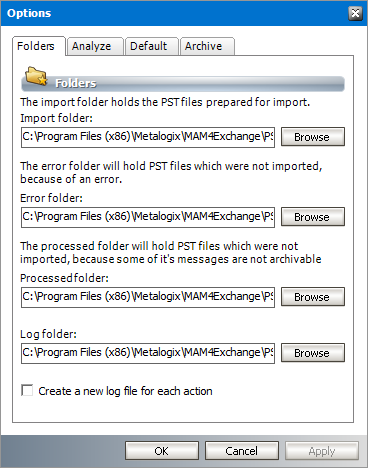
Task: Enable Create a new log file checkbox
Action: (27, 390)
